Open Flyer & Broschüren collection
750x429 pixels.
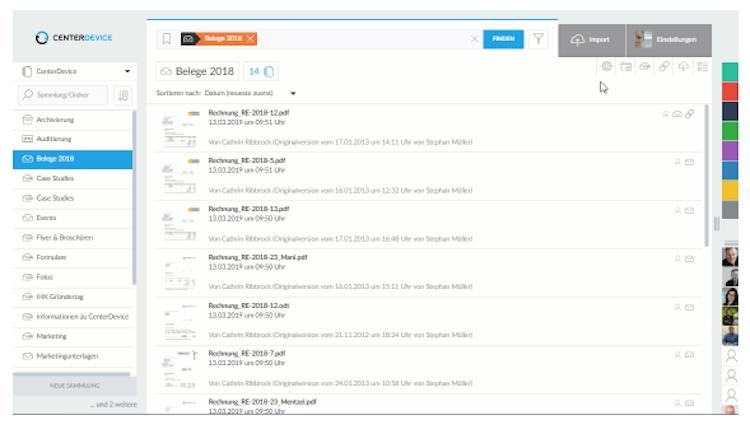click(x=73, y=238)
